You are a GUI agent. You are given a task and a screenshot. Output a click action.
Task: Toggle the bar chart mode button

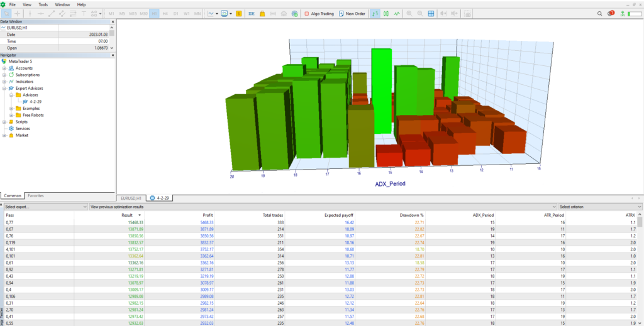coord(375,13)
